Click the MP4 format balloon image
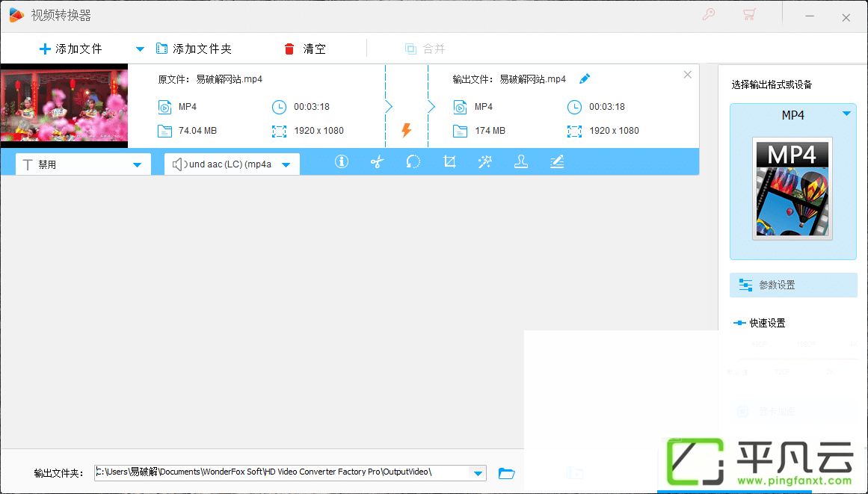 click(x=792, y=188)
